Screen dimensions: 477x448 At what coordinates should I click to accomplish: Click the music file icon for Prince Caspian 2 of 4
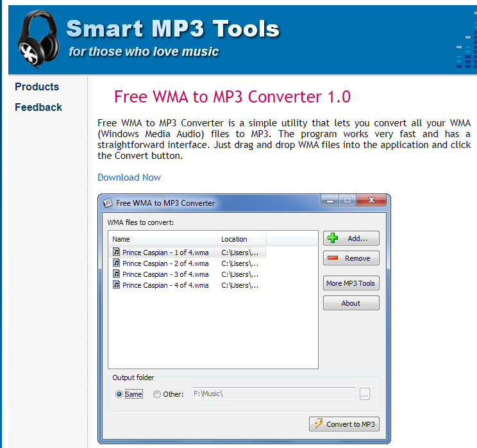point(116,263)
